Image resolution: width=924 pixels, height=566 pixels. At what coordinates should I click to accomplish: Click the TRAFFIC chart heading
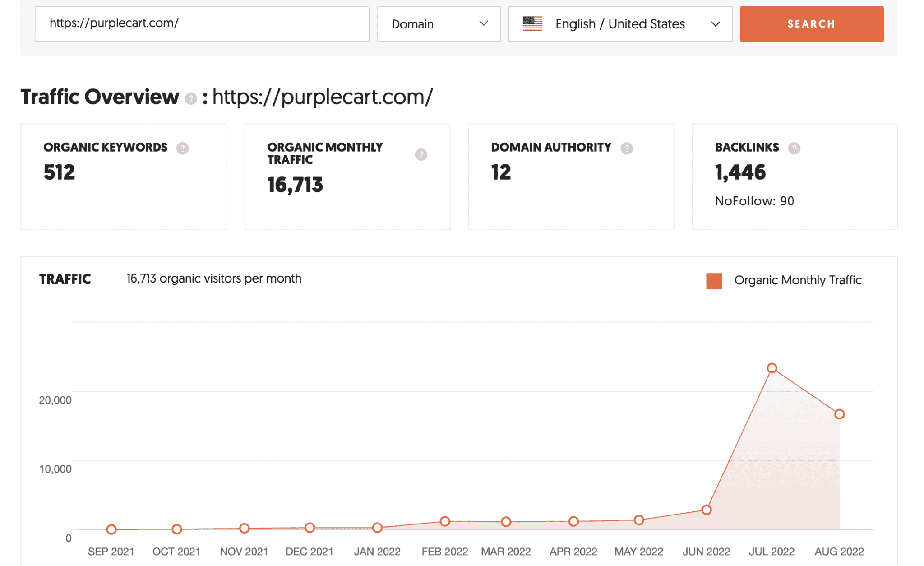(x=65, y=279)
